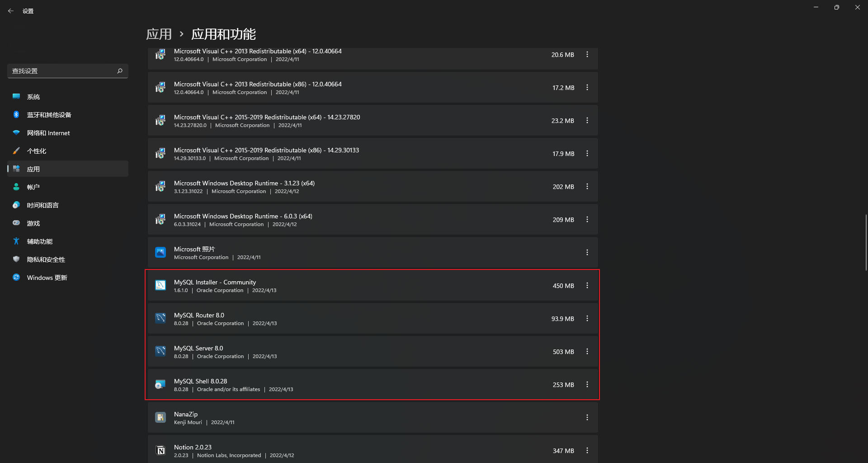The width and height of the screenshot is (868, 463).
Task: Open 系统 settings category
Action: (68, 97)
